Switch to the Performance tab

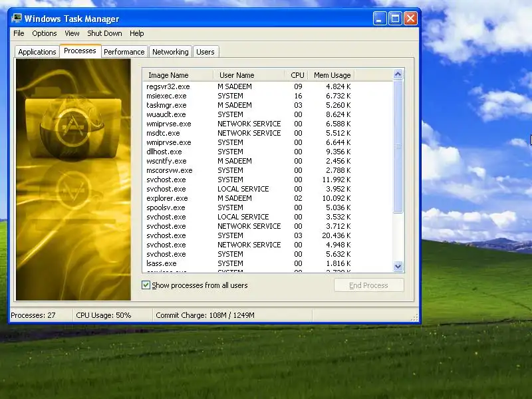point(124,52)
